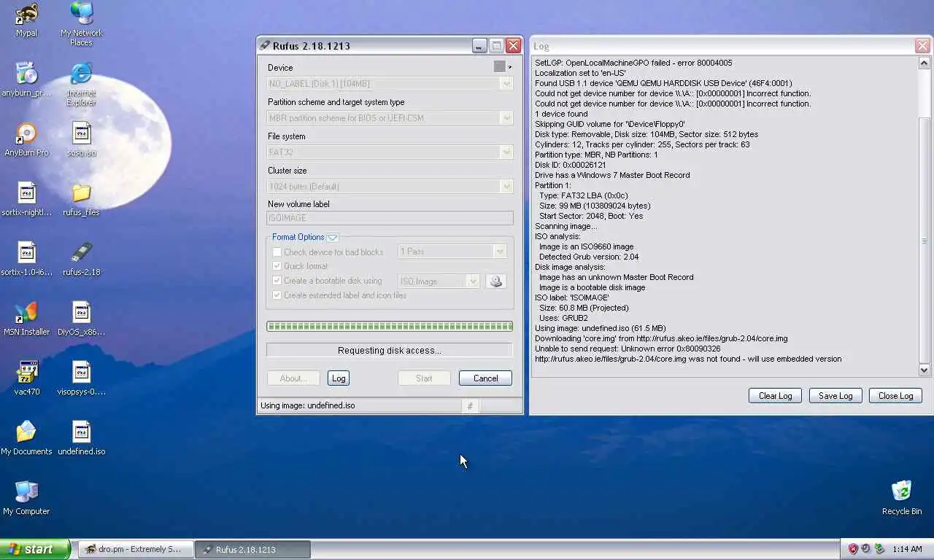Click the Log window scrollbar thumb
Viewport: 934px width, 560px height.
point(925,241)
